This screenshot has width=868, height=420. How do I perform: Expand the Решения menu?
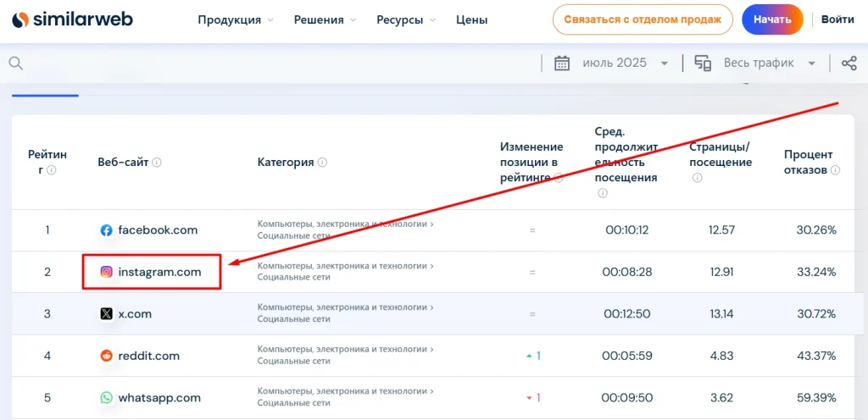[x=325, y=19]
